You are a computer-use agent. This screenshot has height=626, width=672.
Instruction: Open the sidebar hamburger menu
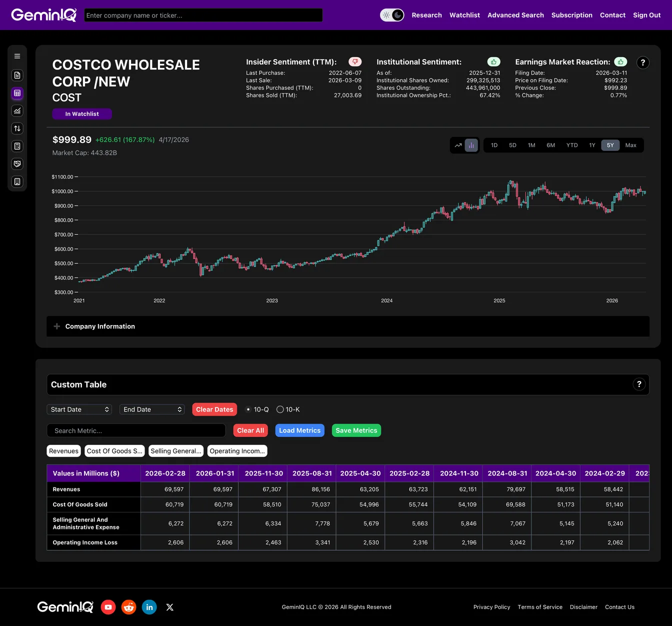tap(17, 56)
